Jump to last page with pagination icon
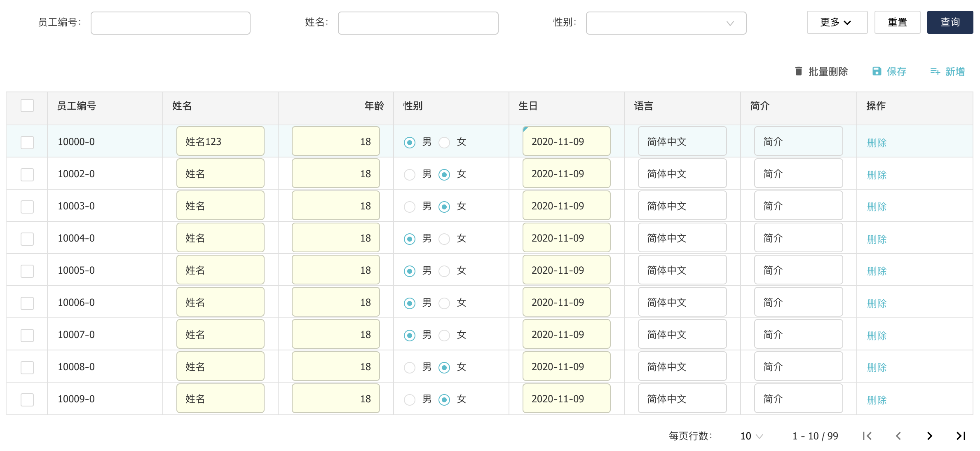This screenshot has width=980, height=451. coord(961,436)
